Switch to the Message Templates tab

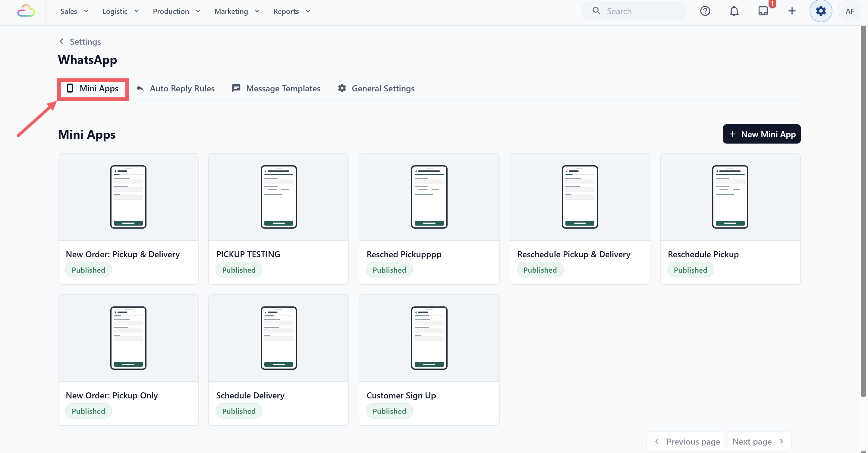[x=276, y=88]
